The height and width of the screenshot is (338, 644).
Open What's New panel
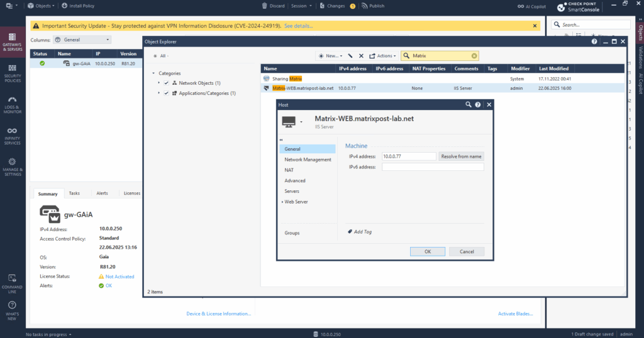point(13,311)
